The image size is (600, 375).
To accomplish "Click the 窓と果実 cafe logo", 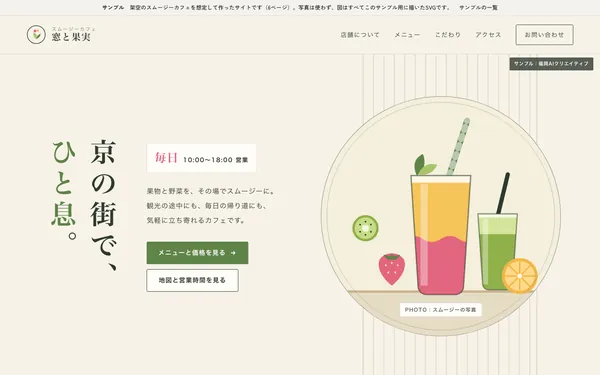I will pyautogui.click(x=61, y=34).
